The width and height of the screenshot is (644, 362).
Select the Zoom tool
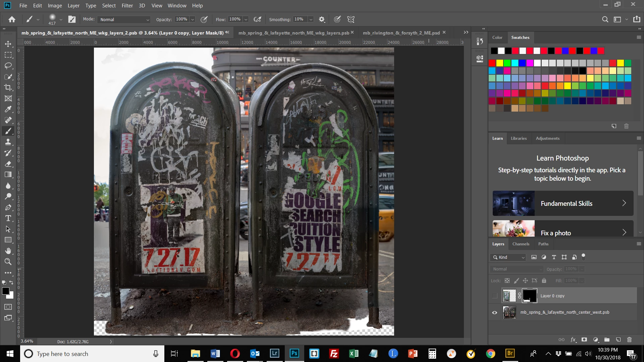click(x=8, y=262)
